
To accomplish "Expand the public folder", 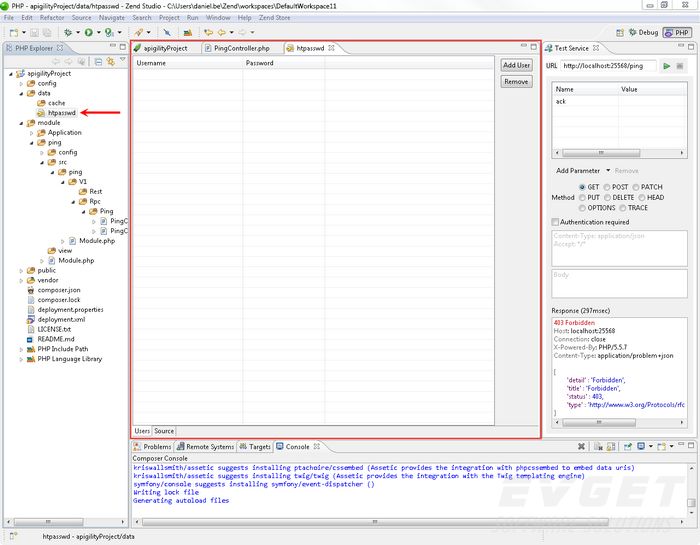I will (x=21, y=270).
